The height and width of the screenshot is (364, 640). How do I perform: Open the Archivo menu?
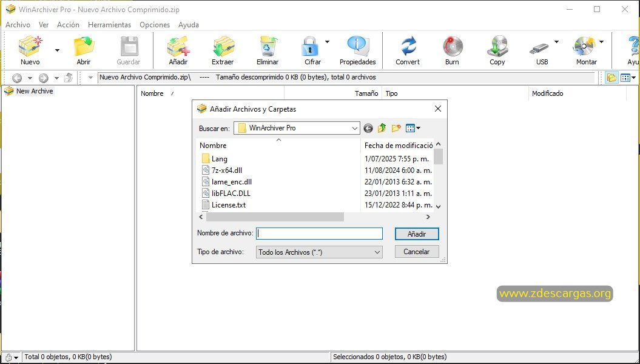[18, 25]
